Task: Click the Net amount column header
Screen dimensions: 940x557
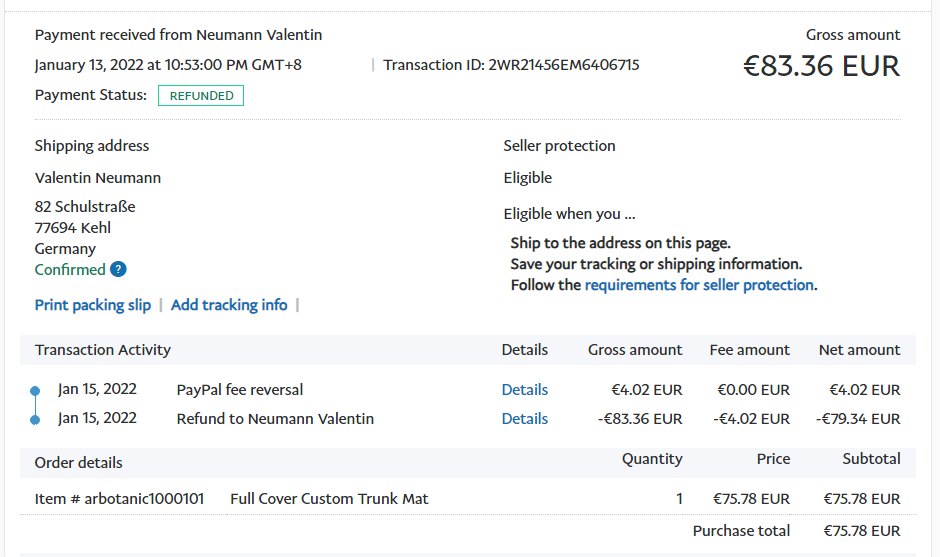Action: click(x=859, y=350)
